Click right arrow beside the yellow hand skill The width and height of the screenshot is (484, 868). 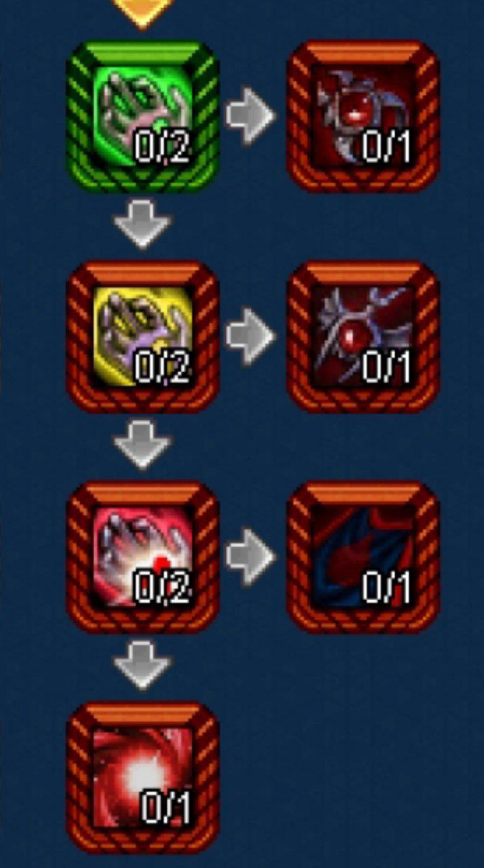tap(251, 335)
